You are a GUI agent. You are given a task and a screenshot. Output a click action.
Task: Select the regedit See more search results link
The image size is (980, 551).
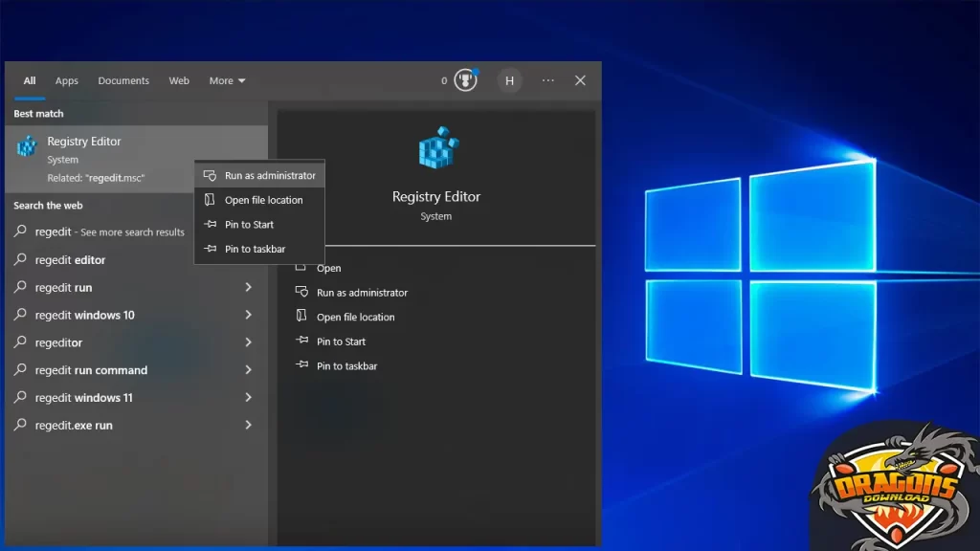tap(109, 232)
